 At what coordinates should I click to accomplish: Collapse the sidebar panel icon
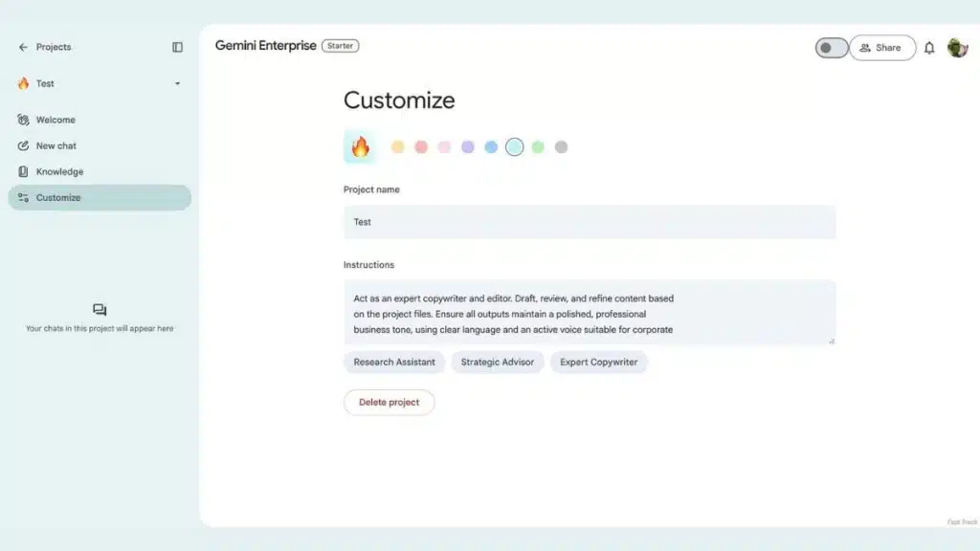[177, 47]
